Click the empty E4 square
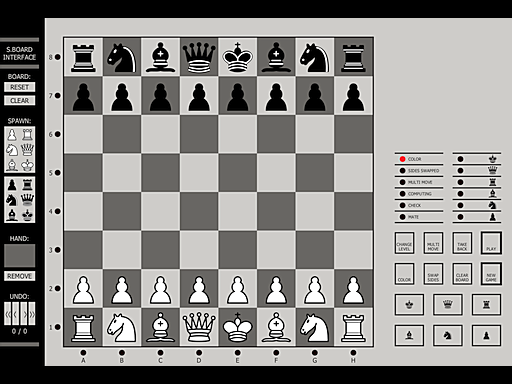The image size is (512, 384). pyautogui.click(x=237, y=211)
